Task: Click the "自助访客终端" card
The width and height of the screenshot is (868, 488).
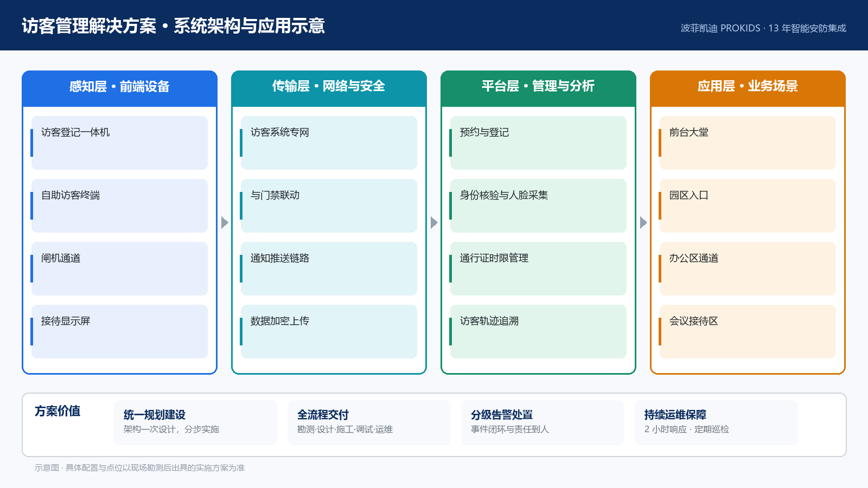Action: [x=119, y=206]
